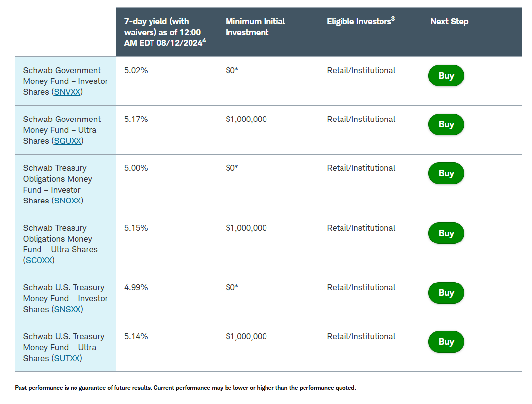Click the past performance disclaimer text
Screen dimensions: 532x404
(x=185, y=388)
